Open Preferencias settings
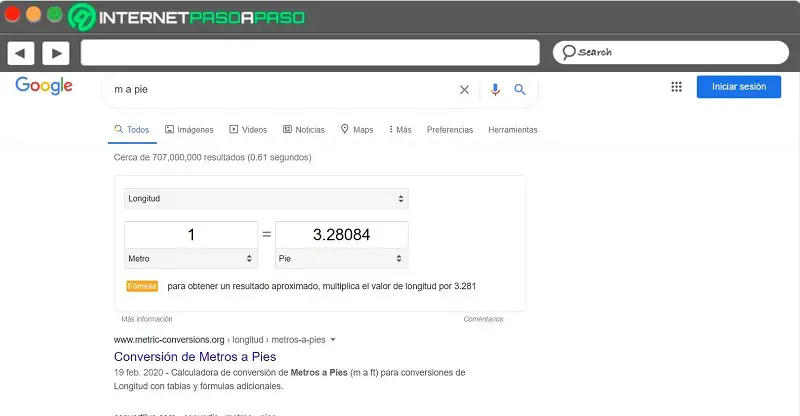Screen dimensions: 800x416 click(450, 130)
